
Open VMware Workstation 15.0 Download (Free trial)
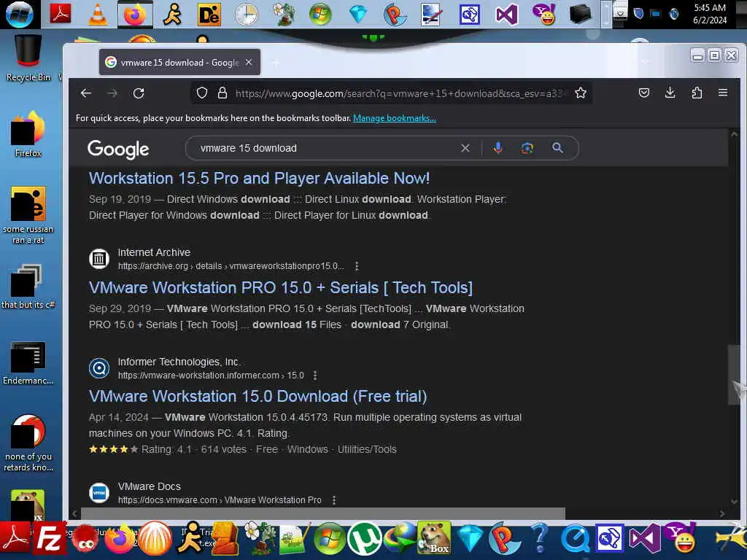pos(258,396)
